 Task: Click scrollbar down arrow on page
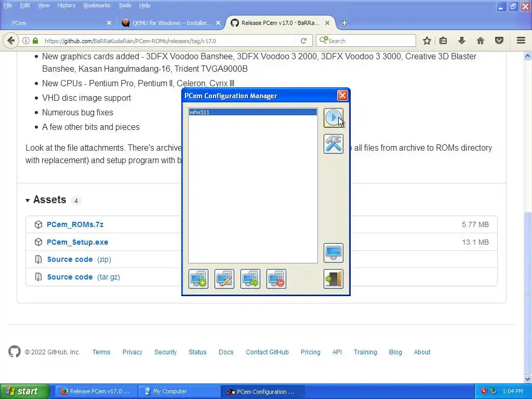click(527, 379)
